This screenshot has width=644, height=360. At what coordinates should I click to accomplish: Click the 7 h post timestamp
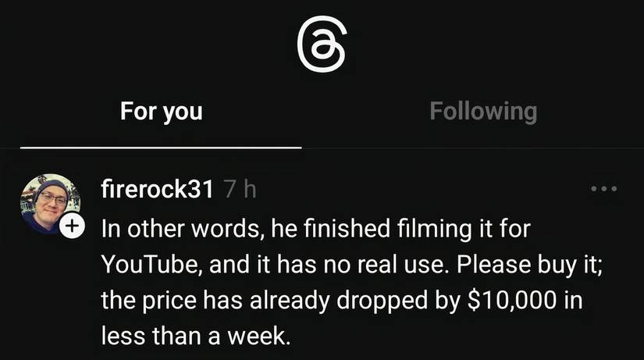(x=240, y=190)
